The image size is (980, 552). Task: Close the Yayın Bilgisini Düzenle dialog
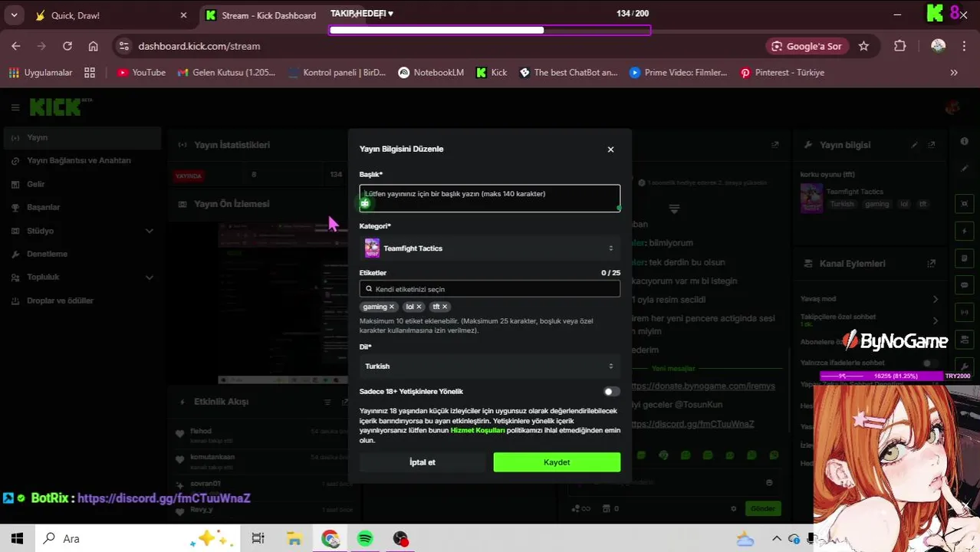point(610,149)
